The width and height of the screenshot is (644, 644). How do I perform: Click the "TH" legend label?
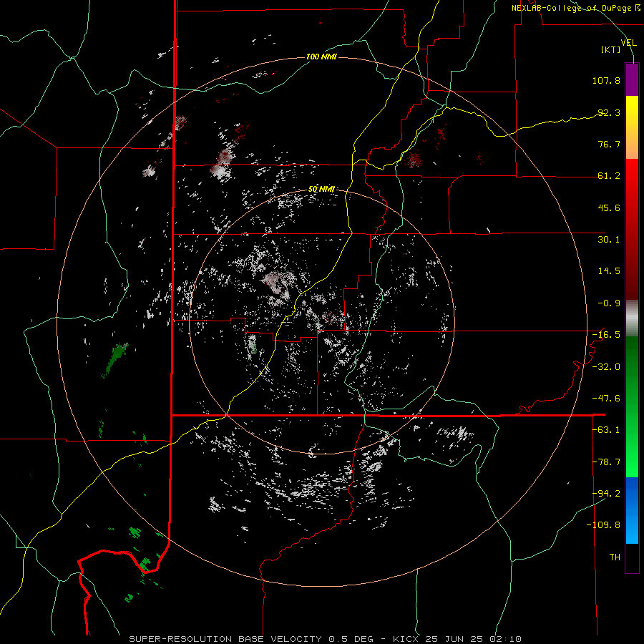(x=615, y=557)
